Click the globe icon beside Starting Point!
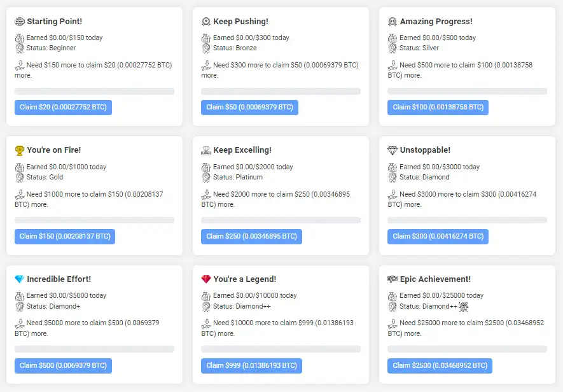 point(19,22)
